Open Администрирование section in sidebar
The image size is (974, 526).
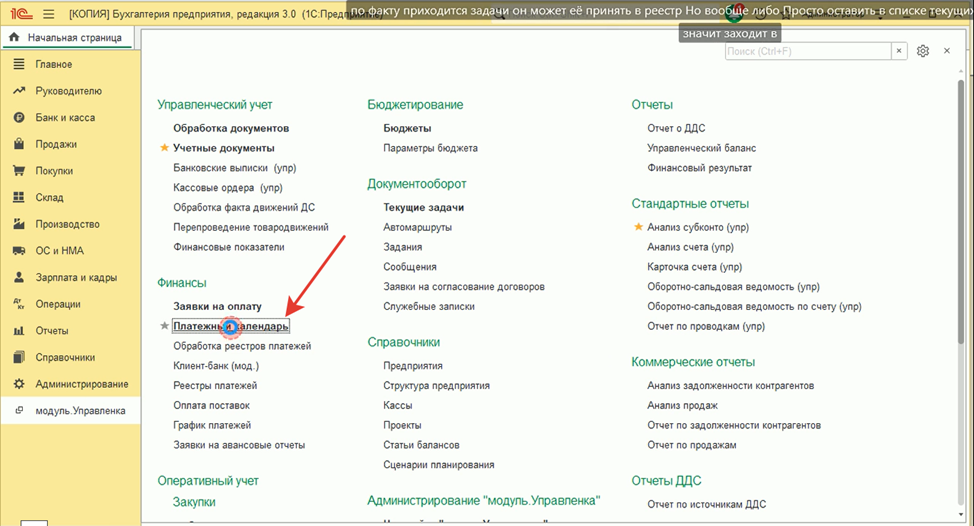pos(70,384)
